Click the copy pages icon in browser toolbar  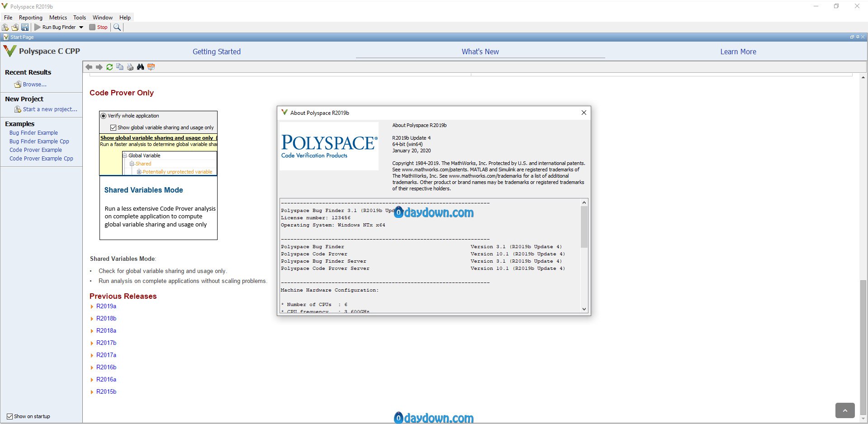point(120,67)
